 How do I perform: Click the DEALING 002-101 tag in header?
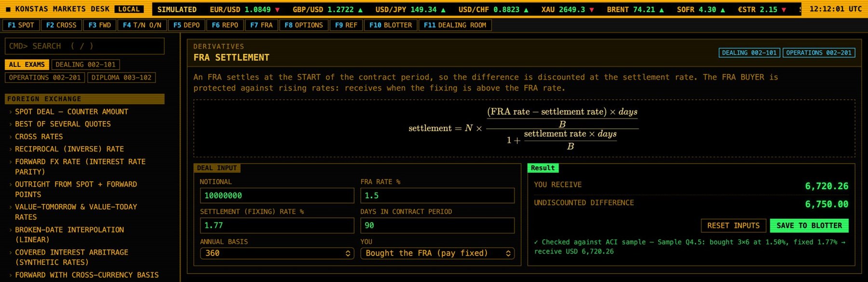(x=749, y=53)
